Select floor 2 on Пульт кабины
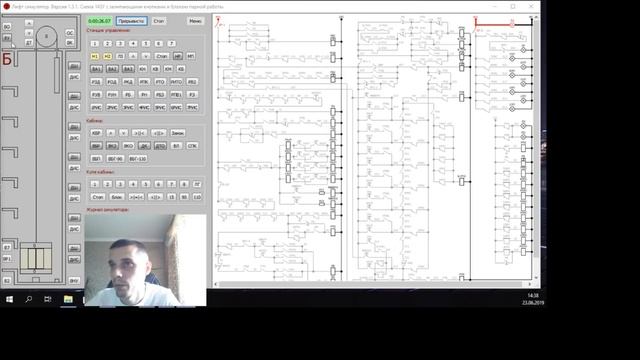 (107, 184)
